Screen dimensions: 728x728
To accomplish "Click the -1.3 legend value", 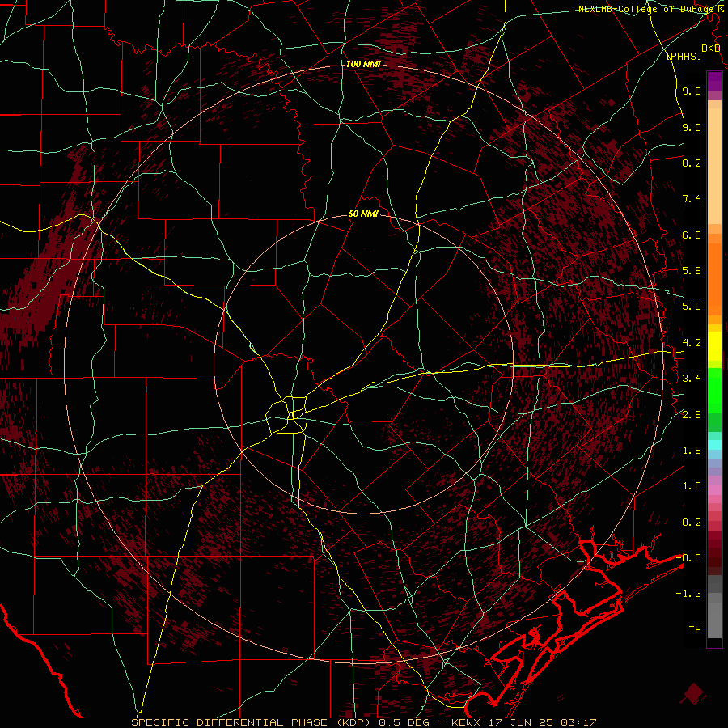I will tap(688, 594).
